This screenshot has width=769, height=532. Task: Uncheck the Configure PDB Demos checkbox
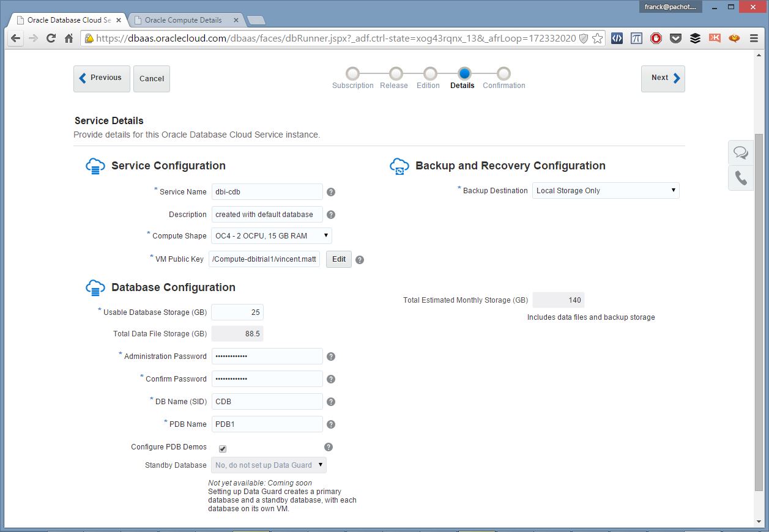223,449
